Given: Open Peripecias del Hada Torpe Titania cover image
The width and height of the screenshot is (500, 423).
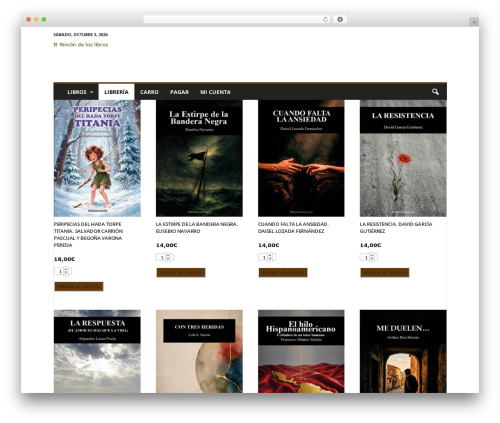Looking at the screenshot, I should tap(97, 158).
